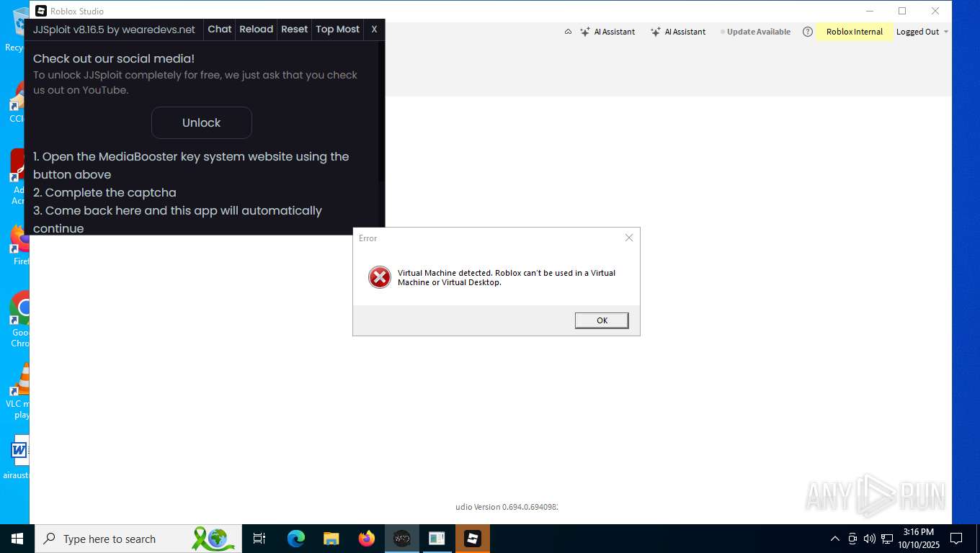
Task: Click the 'Complete the captcha' step text
Action: click(104, 192)
